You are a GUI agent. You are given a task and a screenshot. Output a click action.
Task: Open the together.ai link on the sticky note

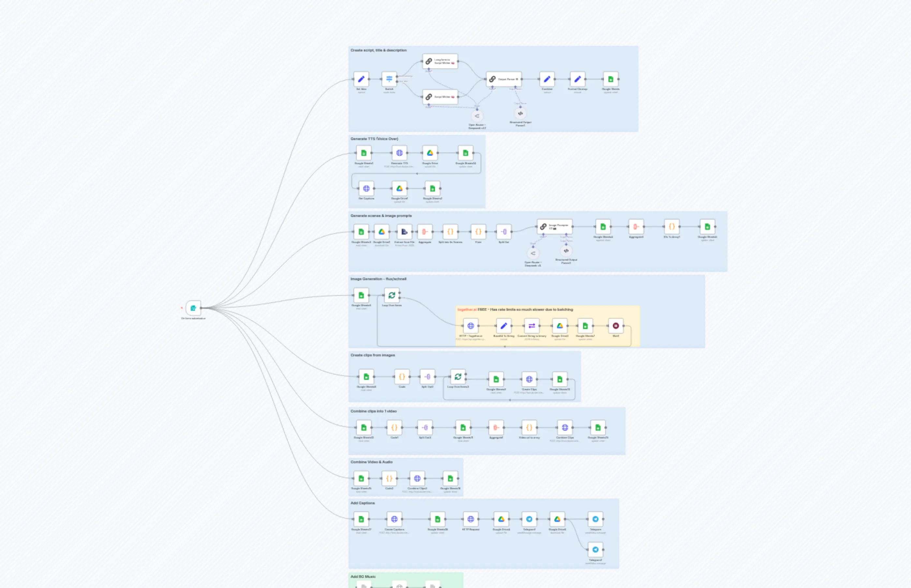[x=467, y=309]
